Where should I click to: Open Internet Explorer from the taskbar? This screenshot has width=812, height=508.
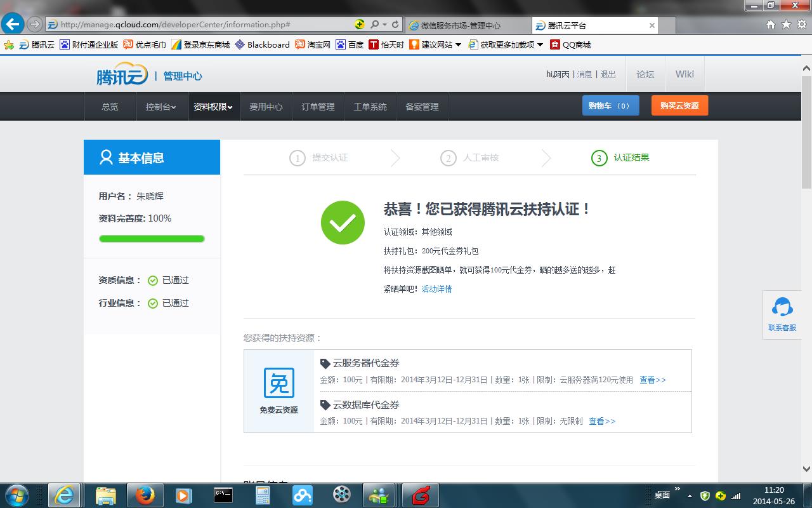pos(64,495)
